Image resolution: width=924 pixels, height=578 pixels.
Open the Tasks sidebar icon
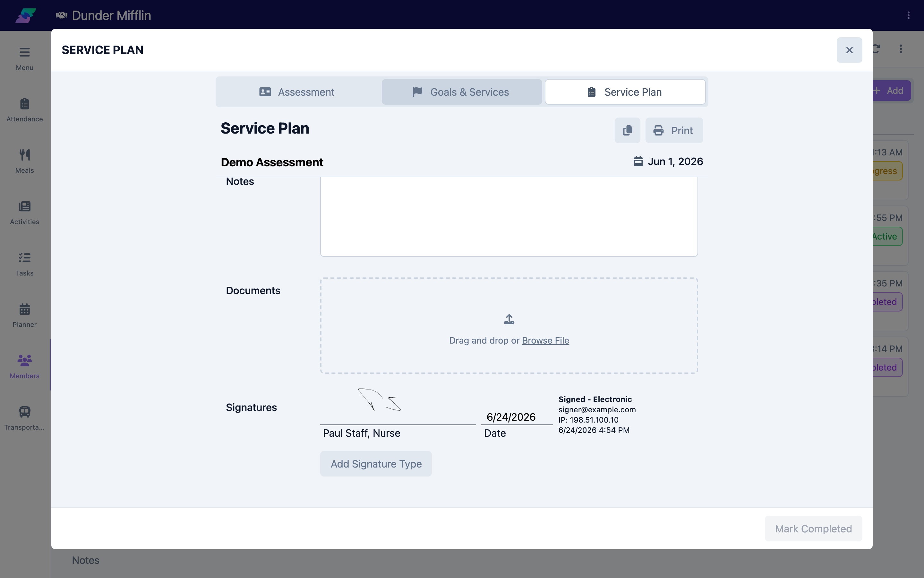(24, 258)
